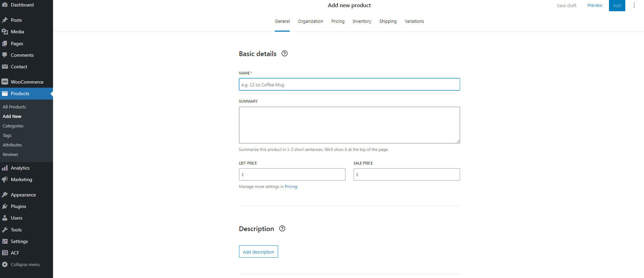Screen dimensions: 644x278
Task: Click the Collapse menu text label
Action: 25,264
